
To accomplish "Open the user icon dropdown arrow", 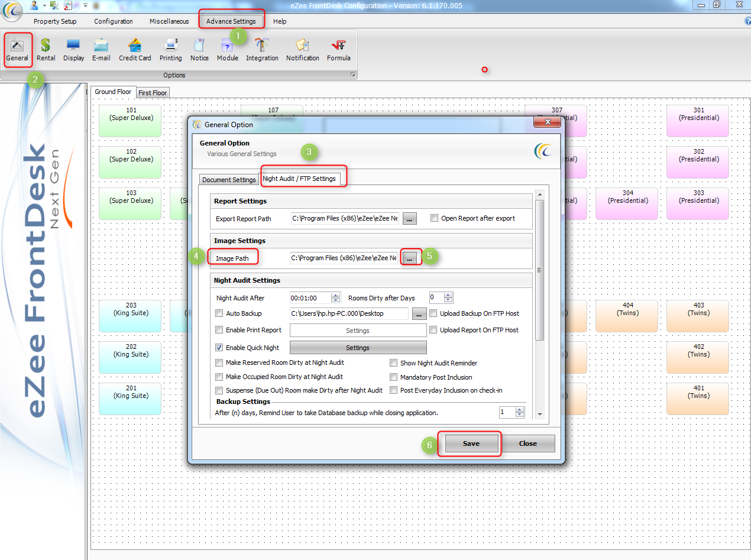I will pyautogui.click(x=44, y=5).
